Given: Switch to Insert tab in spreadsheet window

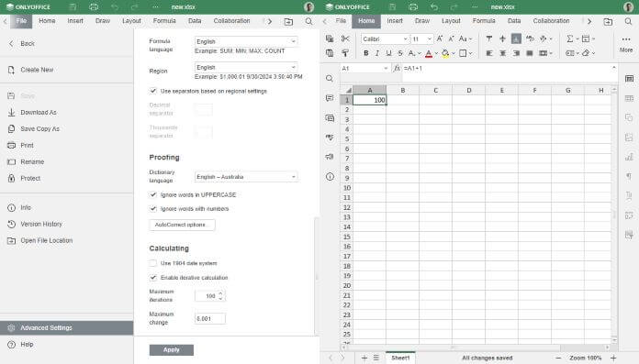Looking at the screenshot, I should point(395,21).
